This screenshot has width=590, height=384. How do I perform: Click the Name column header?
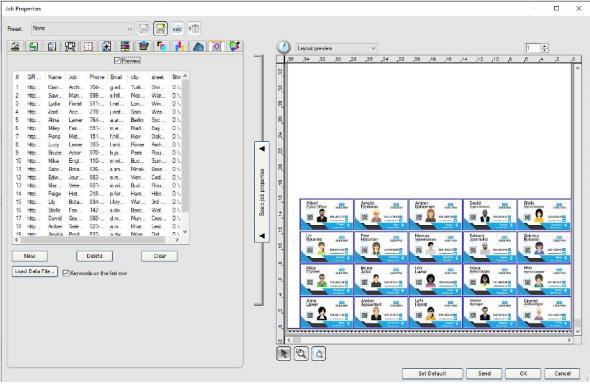click(55, 77)
